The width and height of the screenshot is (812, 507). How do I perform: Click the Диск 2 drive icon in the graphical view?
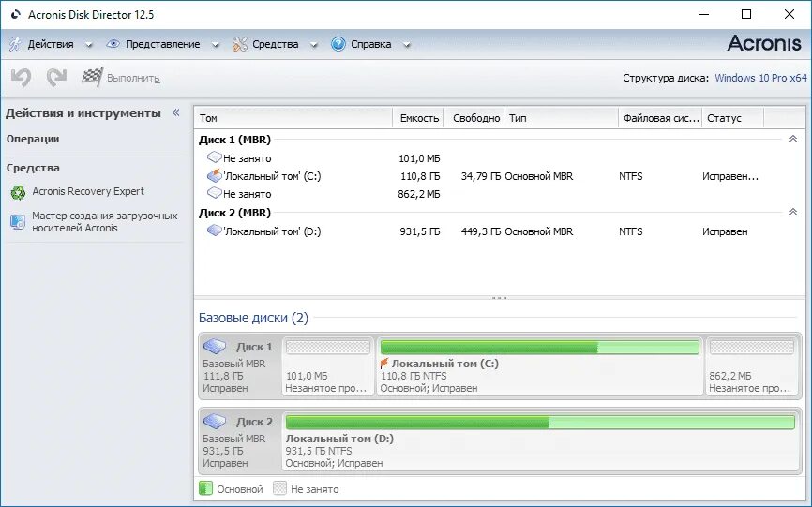tap(215, 421)
